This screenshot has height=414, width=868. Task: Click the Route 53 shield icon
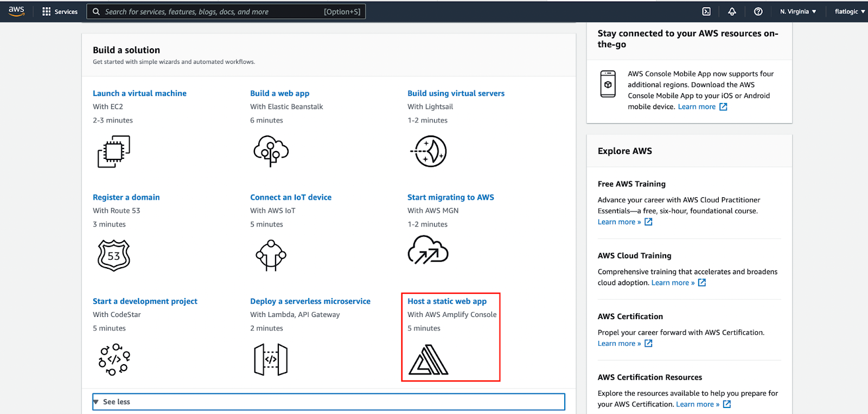click(x=114, y=255)
